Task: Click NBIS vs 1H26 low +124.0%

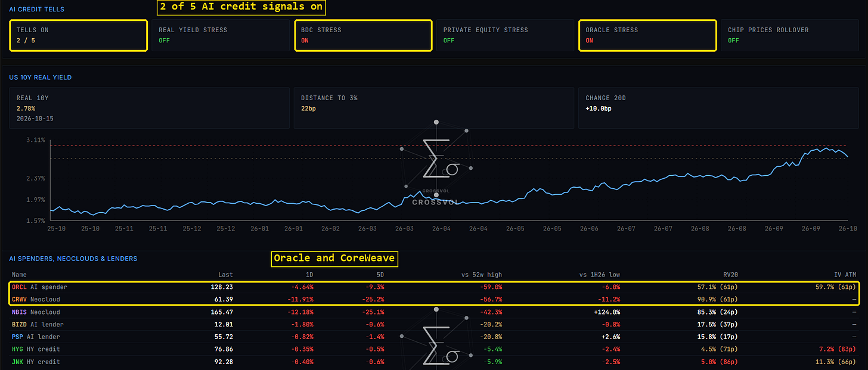Action: [x=607, y=312]
